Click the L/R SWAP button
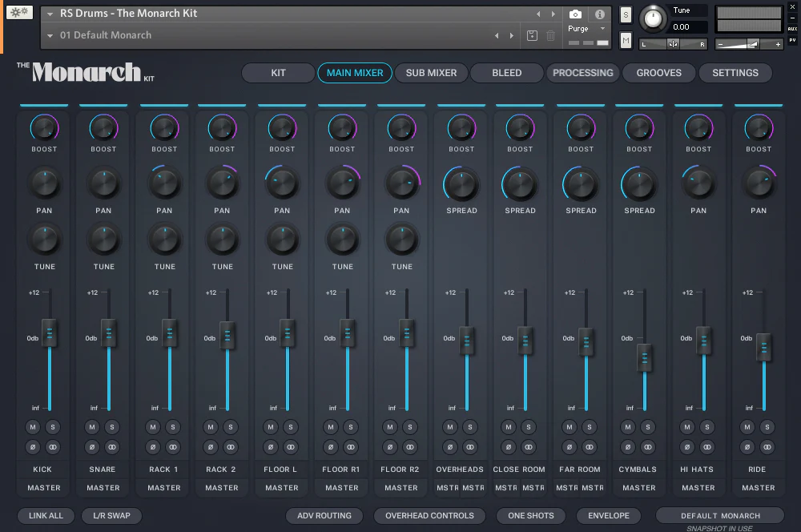Viewport: 801px width, 532px height. 111,516
